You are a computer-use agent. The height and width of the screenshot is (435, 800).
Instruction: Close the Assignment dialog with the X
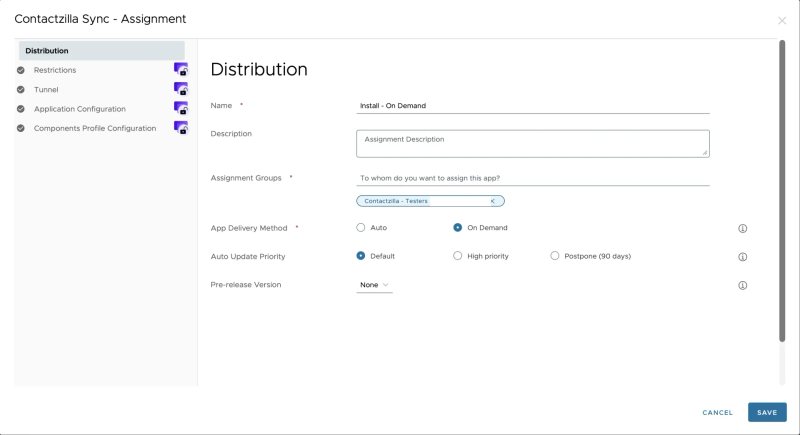(782, 20)
